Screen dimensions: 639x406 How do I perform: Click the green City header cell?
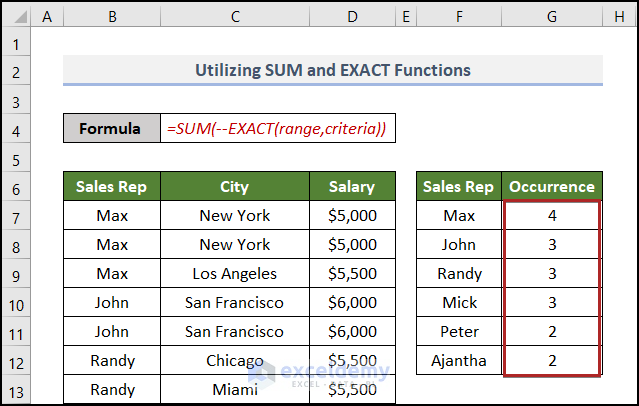[x=234, y=187]
